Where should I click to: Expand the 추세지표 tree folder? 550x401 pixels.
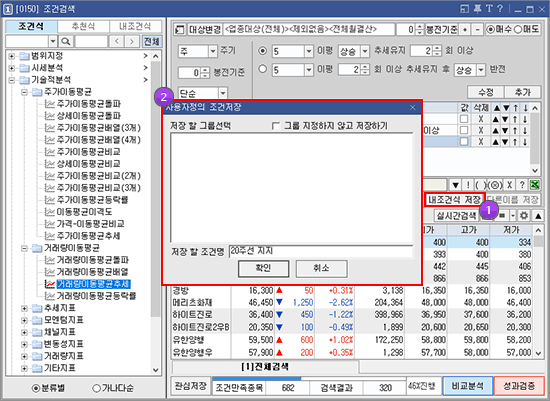(x=24, y=308)
